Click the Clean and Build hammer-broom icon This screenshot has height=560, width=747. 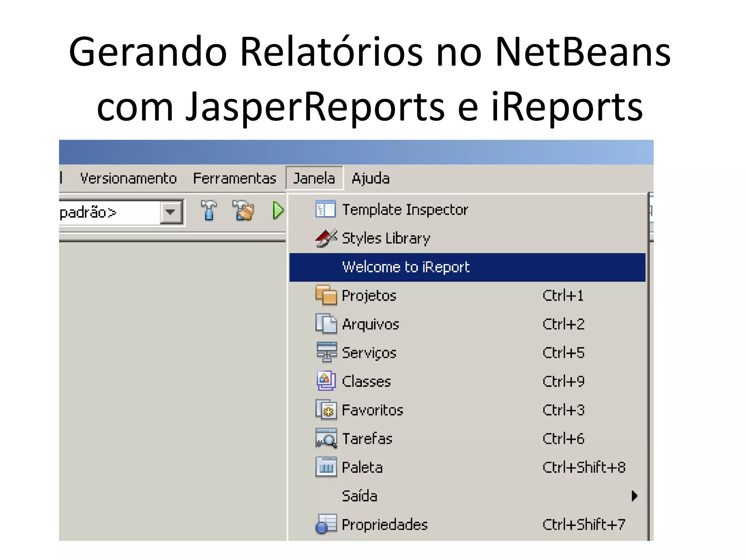(243, 210)
